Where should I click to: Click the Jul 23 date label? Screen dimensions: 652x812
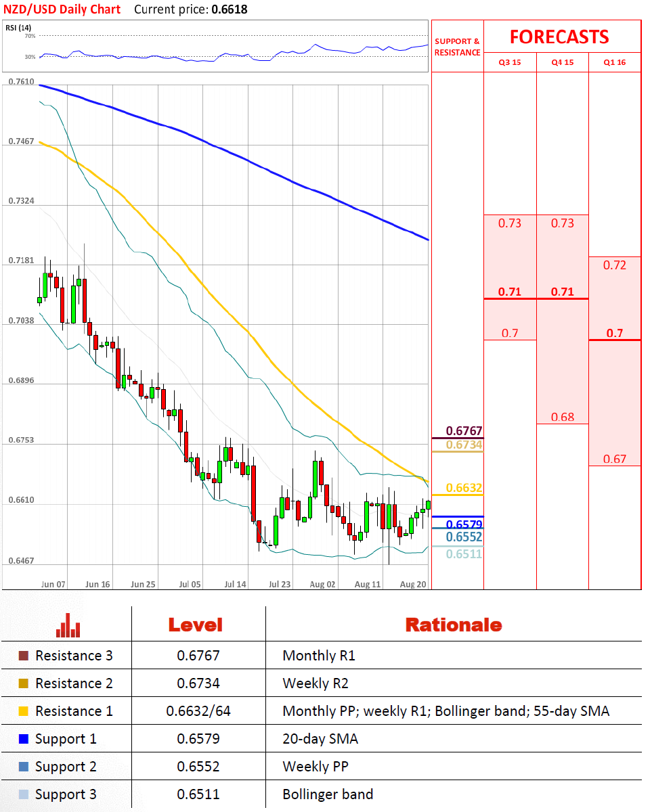(280, 584)
